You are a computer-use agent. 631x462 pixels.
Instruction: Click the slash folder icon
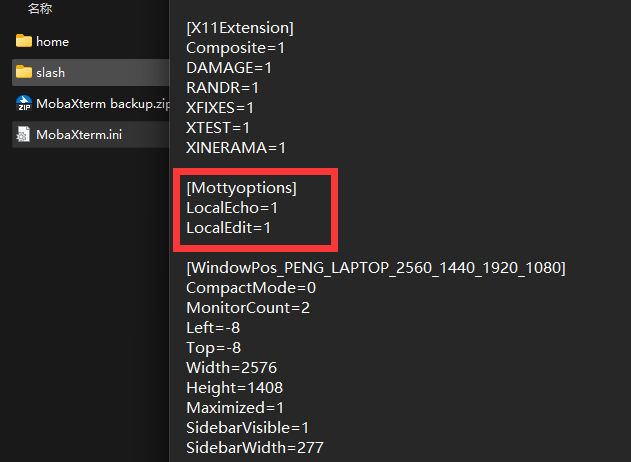pos(24,73)
